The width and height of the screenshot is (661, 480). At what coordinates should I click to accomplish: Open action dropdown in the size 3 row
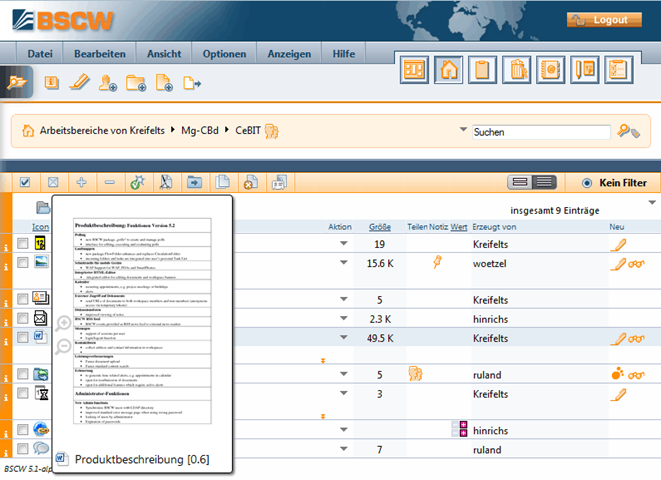point(344,393)
